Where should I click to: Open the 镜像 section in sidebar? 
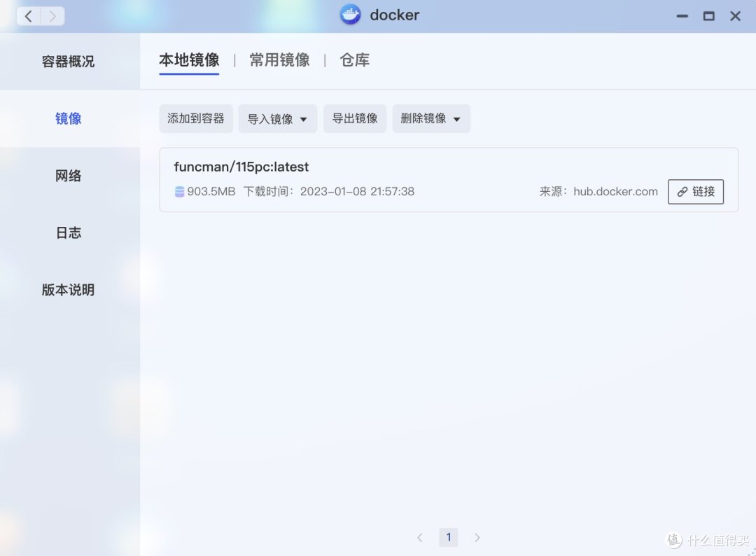(67, 118)
